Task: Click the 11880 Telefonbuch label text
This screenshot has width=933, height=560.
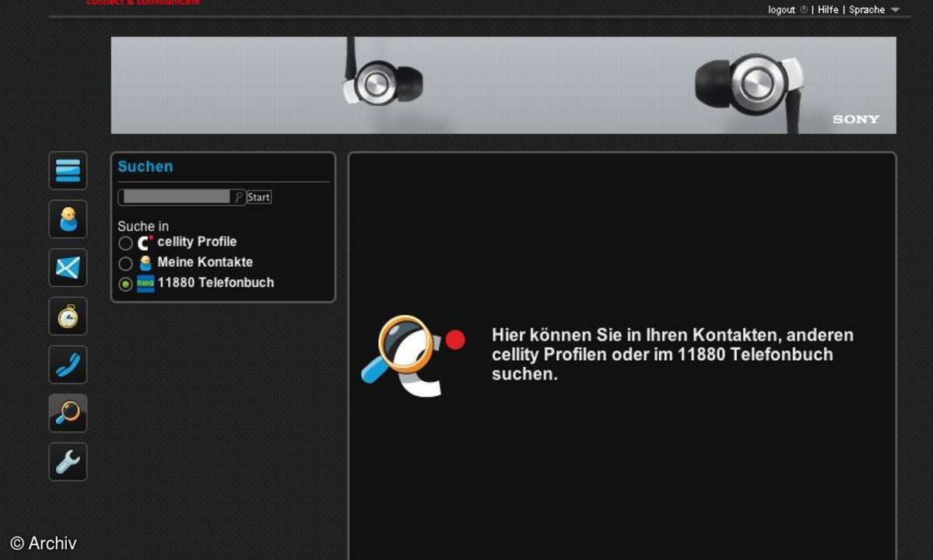Action: pos(216,282)
